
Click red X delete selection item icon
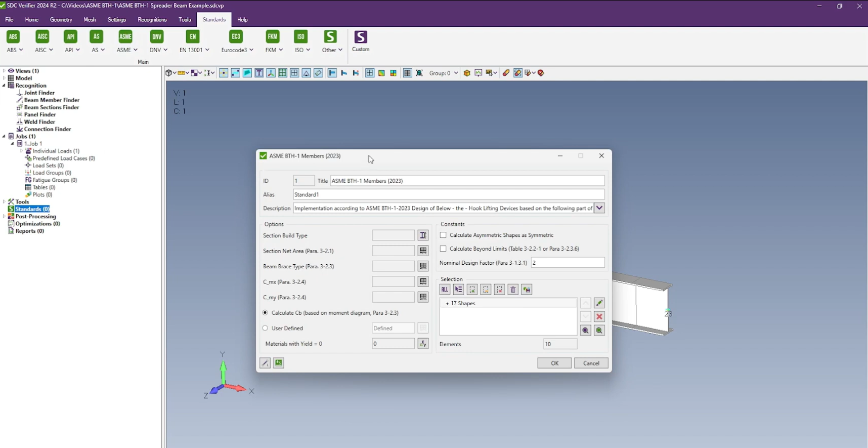click(x=599, y=317)
